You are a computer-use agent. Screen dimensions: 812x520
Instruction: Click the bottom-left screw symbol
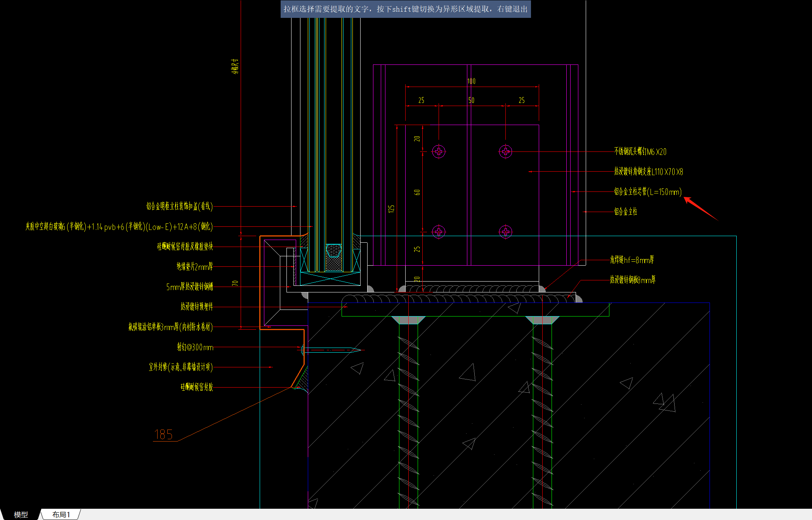click(x=439, y=232)
